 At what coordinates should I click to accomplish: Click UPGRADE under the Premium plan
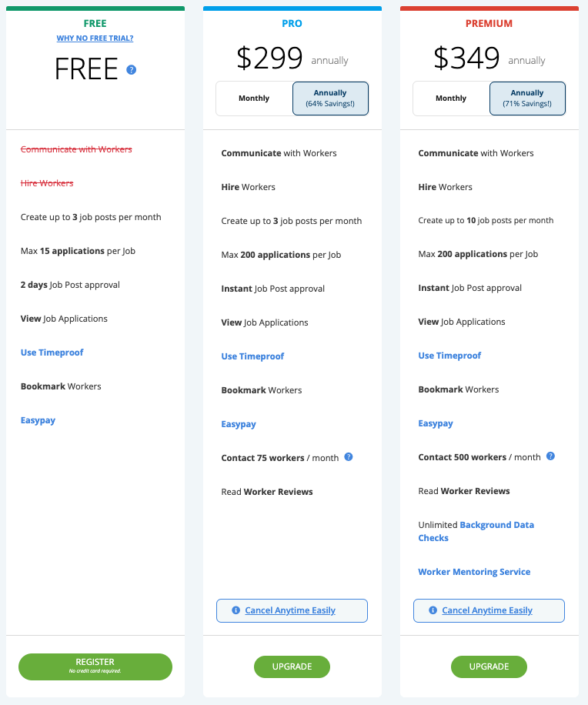[x=489, y=667]
